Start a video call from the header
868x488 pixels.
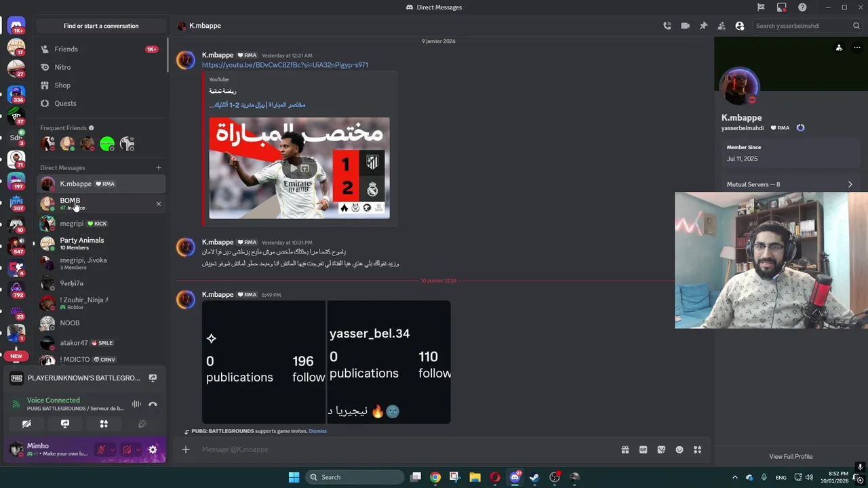point(685,26)
